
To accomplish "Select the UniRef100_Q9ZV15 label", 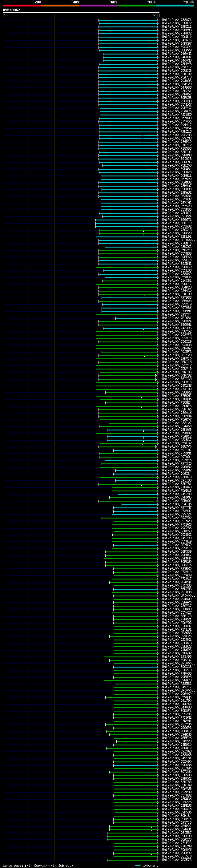I will 177,460.
